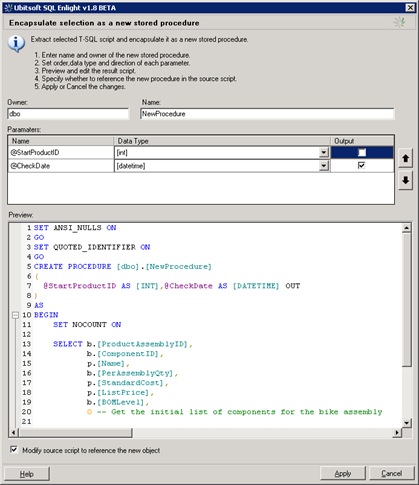Move selected parameter down with arrow button
The width and height of the screenshot is (419, 485).
pyautogui.click(x=405, y=180)
